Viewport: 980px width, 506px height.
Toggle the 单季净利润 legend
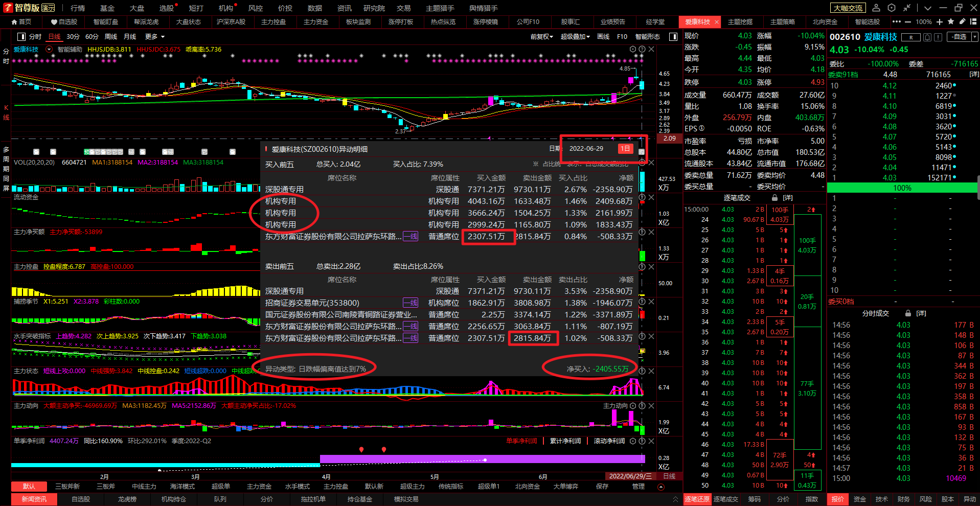pos(521,441)
